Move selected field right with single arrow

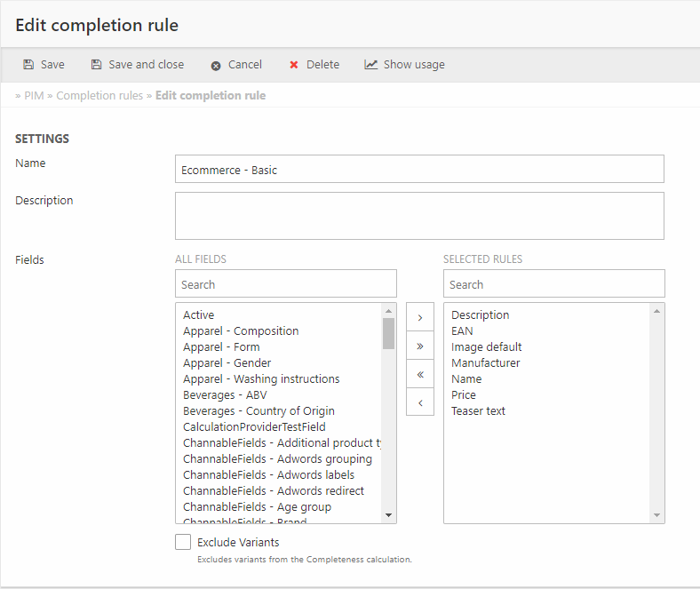pyautogui.click(x=419, y=317)
